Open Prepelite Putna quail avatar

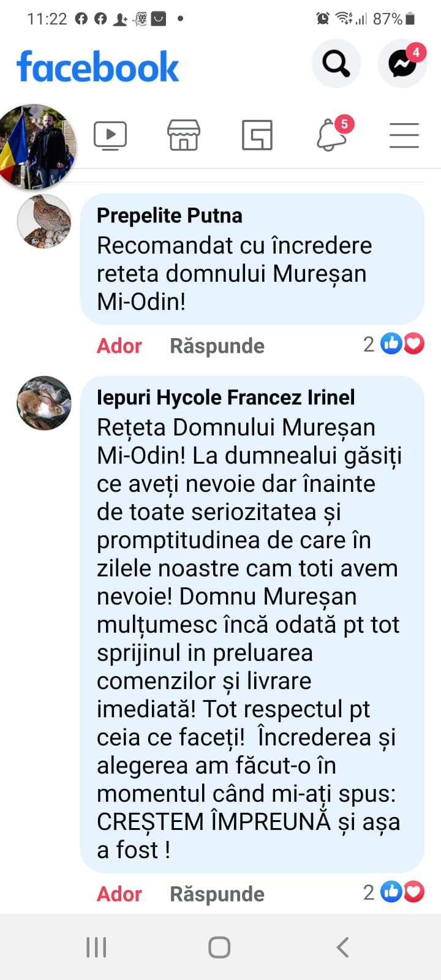click(44, 221)
